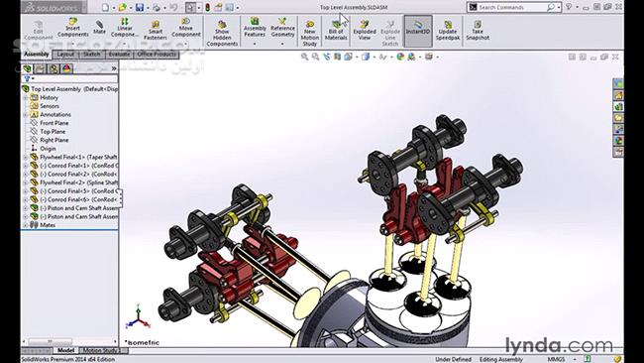Switch to the Layout tab

[x=65, y=55]
